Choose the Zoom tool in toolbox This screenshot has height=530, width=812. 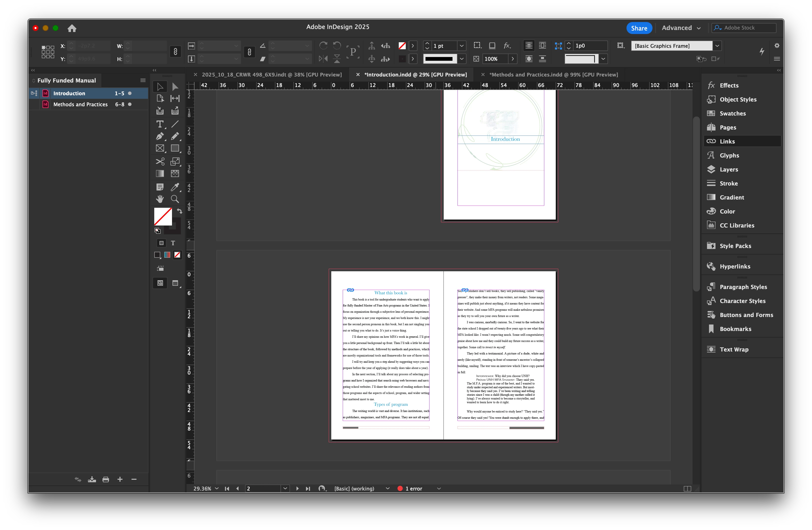click(175, 199)
